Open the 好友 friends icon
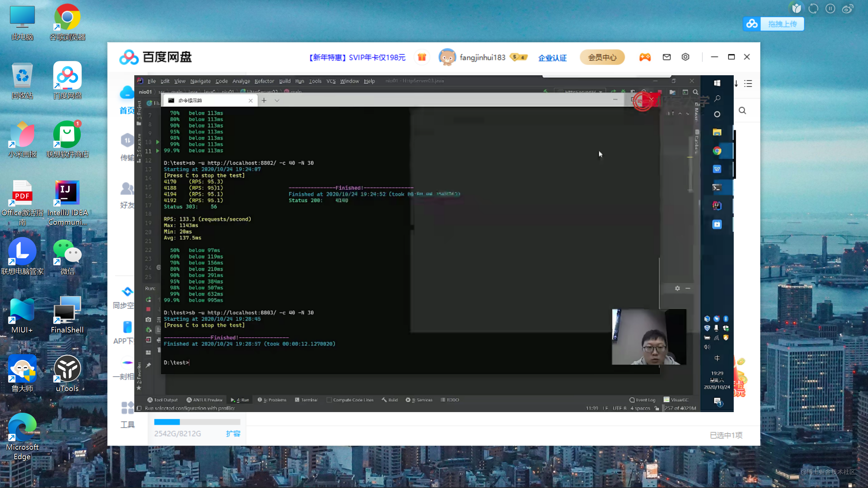The height and width of the screenshot is (488, 868). tap(127, 189)
